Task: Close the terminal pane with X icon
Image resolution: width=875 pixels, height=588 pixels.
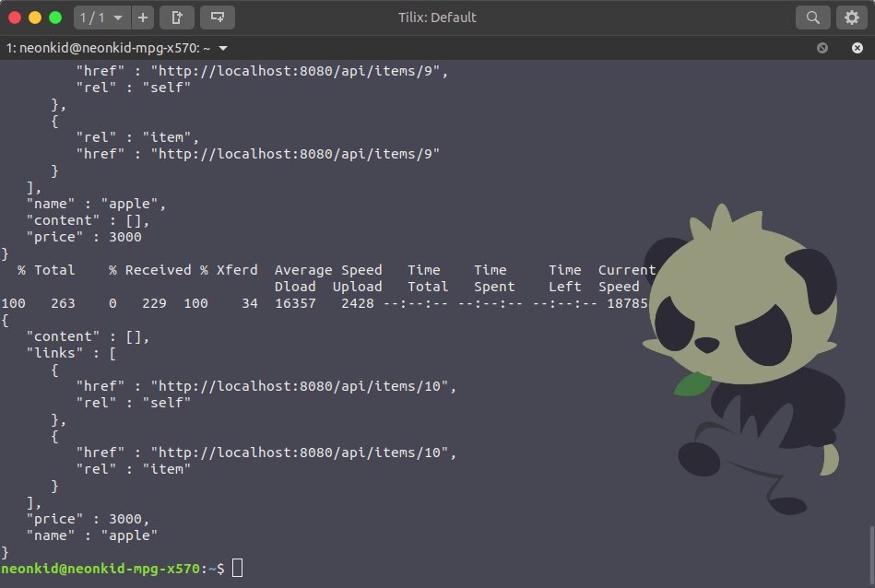Action: click(x=857, y=48)
